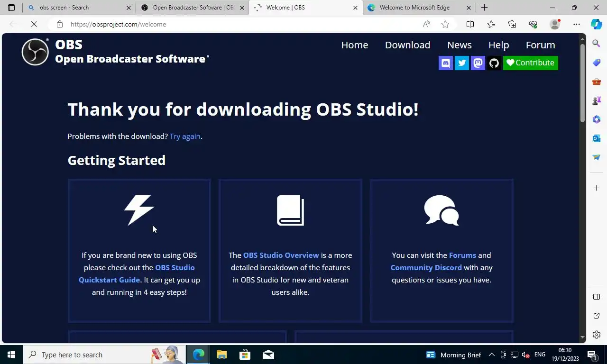
Task: Switch to the obs screen Search tab
Action: [x=79, y=8]
